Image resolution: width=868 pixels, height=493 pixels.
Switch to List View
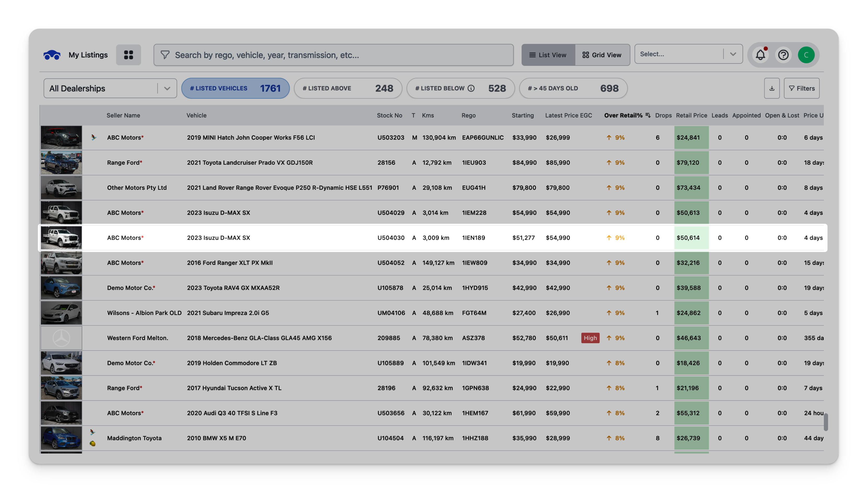[548, 55]
